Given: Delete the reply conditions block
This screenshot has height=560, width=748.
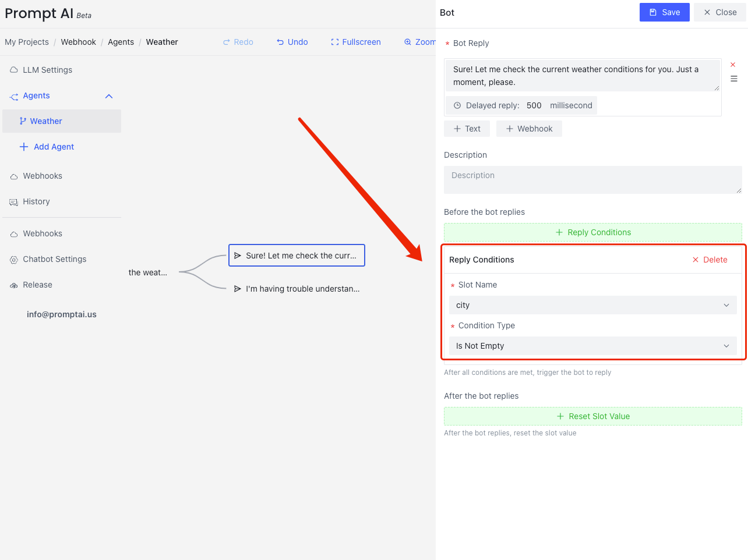Looking at the screenshot, I should point(710,260).
